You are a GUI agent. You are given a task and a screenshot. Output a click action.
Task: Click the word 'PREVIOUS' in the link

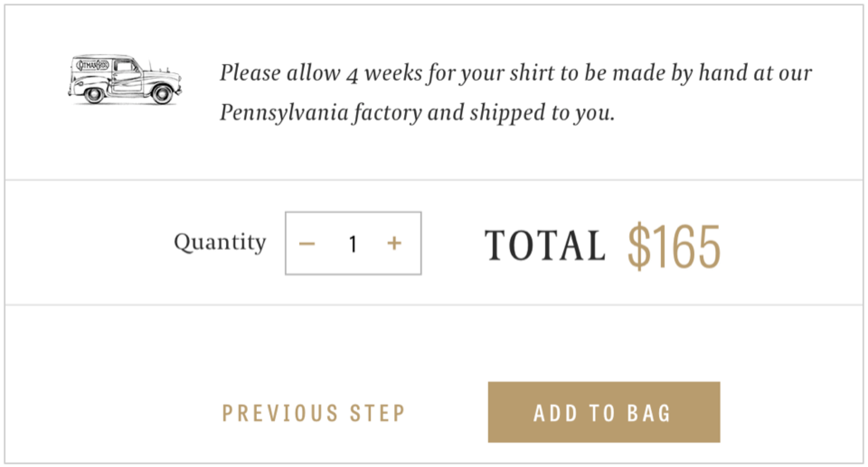(x=280, y=413)
